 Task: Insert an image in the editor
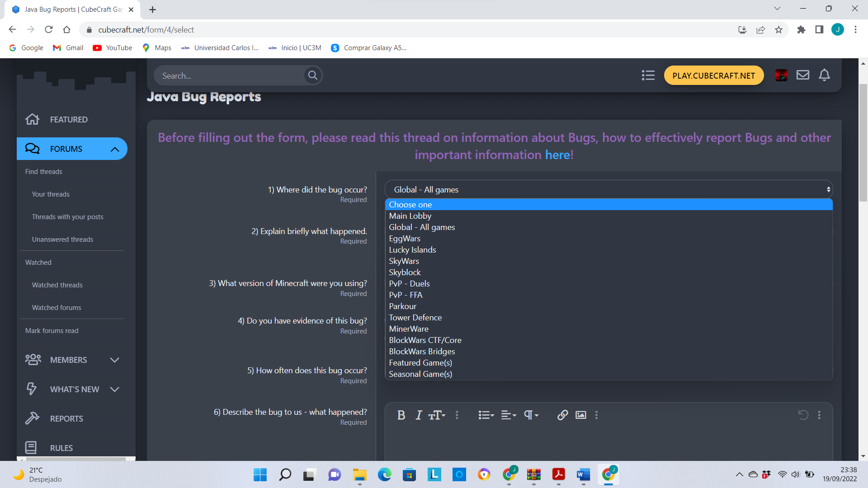coord(580,415)
